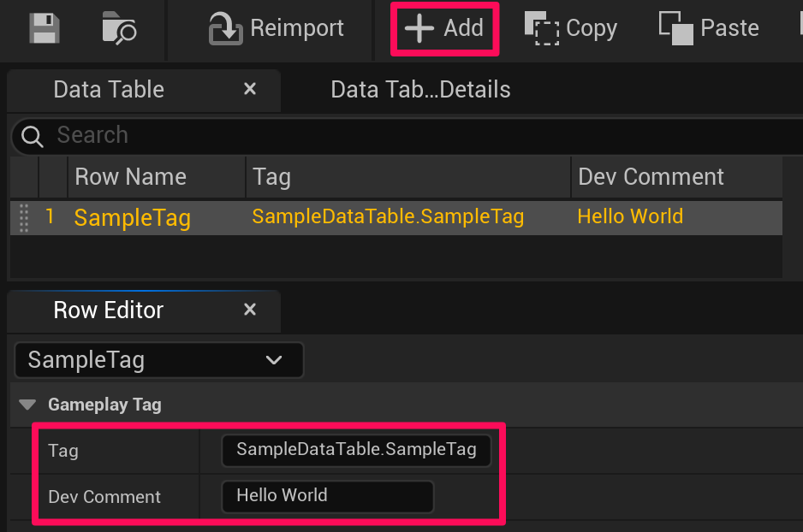
Task: Click the Hello World Dev Comment input
Action: pyautogui.click(x=327, y=496)
